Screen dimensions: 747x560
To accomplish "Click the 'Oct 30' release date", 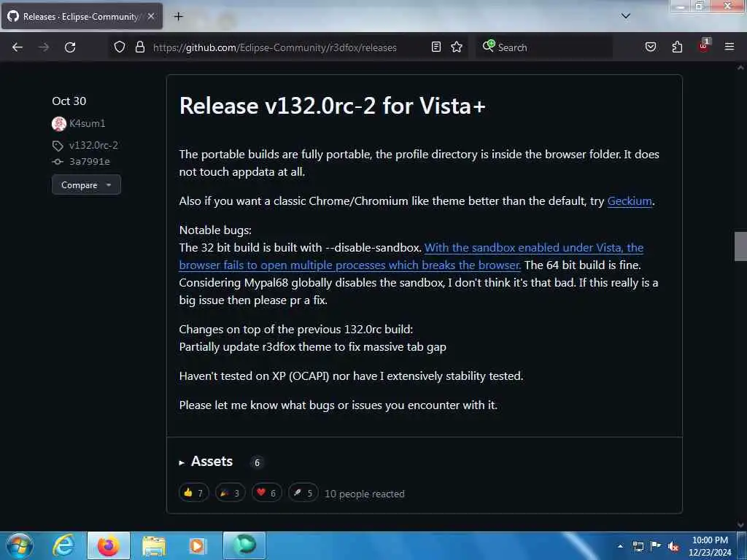I will pyautogui.click(x=69, y=101).
